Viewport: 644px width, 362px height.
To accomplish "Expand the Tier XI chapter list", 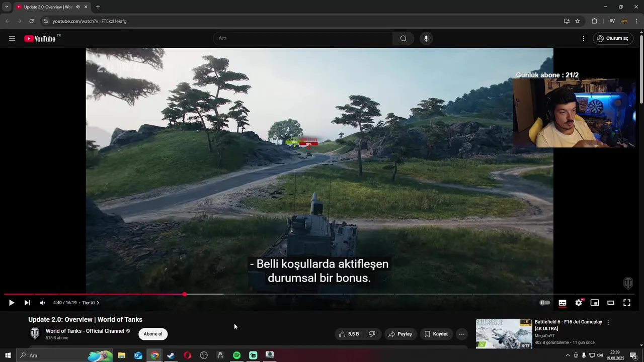I will click(x=91, y=303).
